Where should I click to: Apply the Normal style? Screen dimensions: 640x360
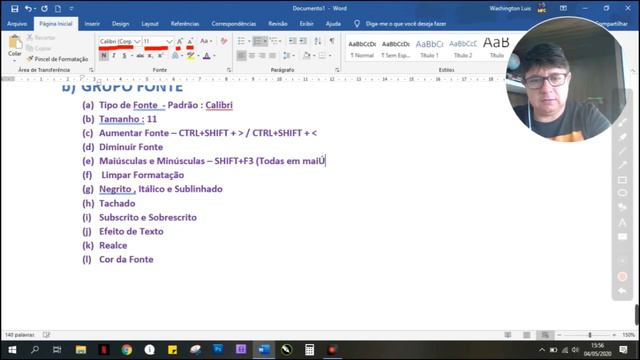362,48
